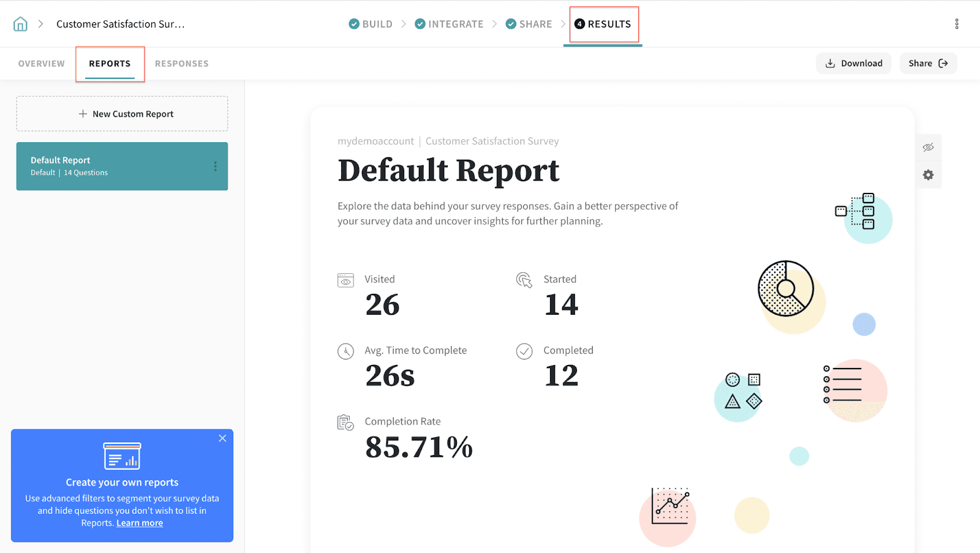Open the report settings gear icon
Screen dimensions: 980x553
tap(928, 175)
